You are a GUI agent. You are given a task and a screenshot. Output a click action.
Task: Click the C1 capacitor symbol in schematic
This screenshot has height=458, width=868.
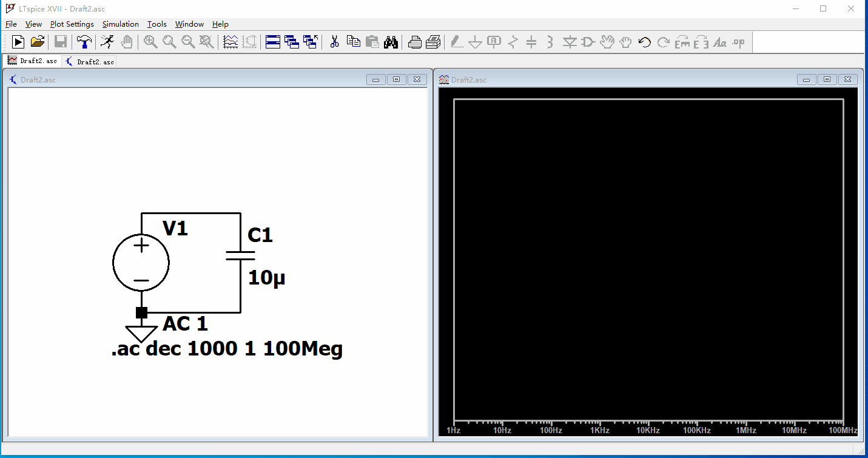tap(240, 255)
